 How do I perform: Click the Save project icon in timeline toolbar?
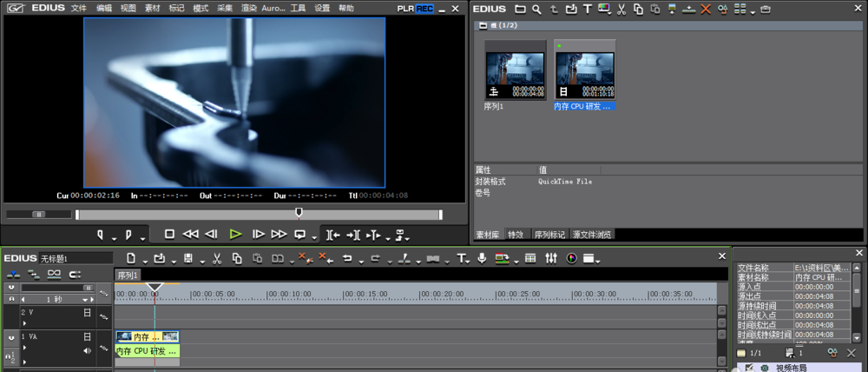187,258
